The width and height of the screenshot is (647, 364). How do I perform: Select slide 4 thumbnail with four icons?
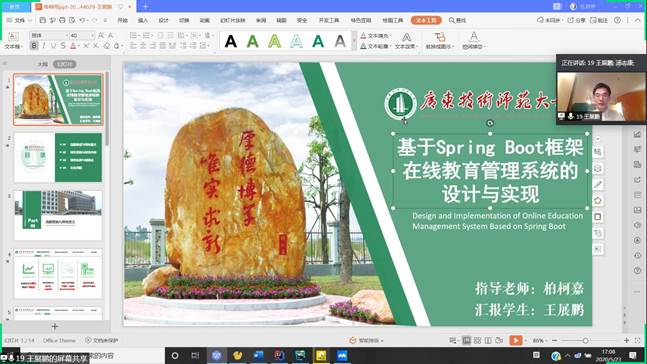pos(58,273)
